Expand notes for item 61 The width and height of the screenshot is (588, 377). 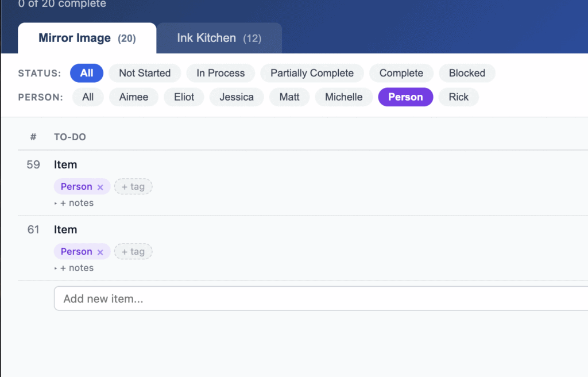click(x=74, y=268)
